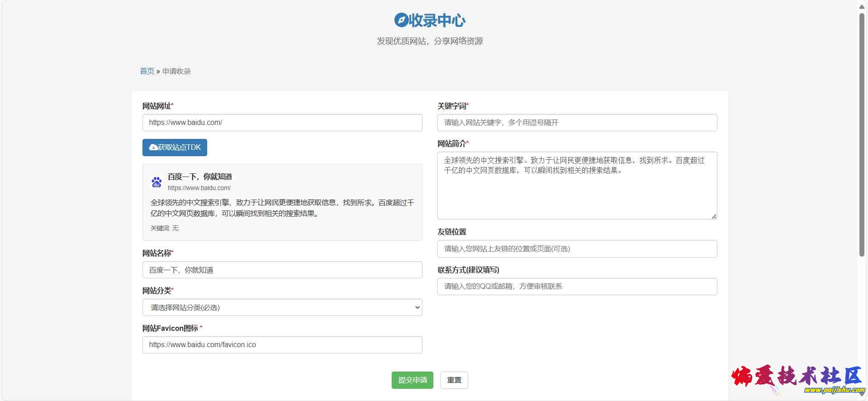This screenshot has height=401, width=868.
Task: Focus the 联系方式 contact input field
Action: [x=577, y=286]
